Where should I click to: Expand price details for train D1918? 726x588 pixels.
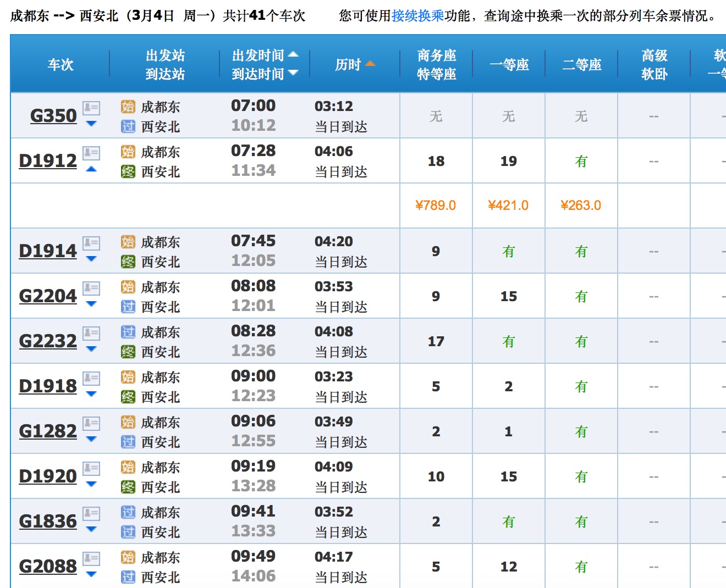pyautogui.click(x=91, y=394)
